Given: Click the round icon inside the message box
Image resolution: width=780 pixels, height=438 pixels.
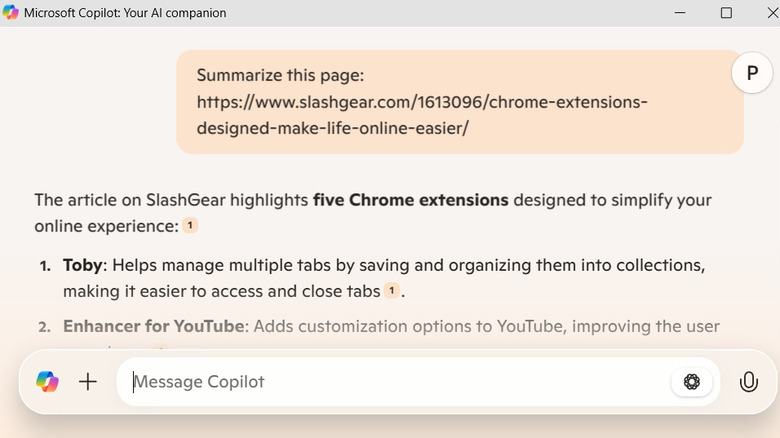Looking at the screenshot, I should [x=691, y=381].
